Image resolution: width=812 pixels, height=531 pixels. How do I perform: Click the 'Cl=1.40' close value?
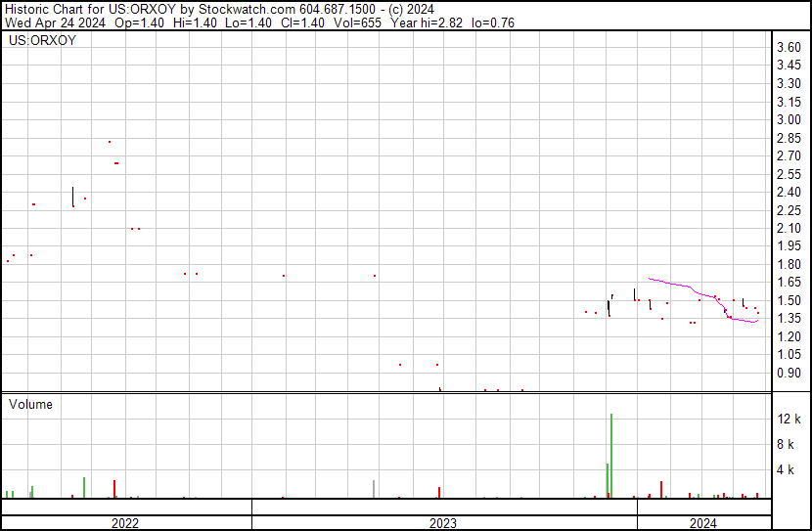click(x=303, y=22)
